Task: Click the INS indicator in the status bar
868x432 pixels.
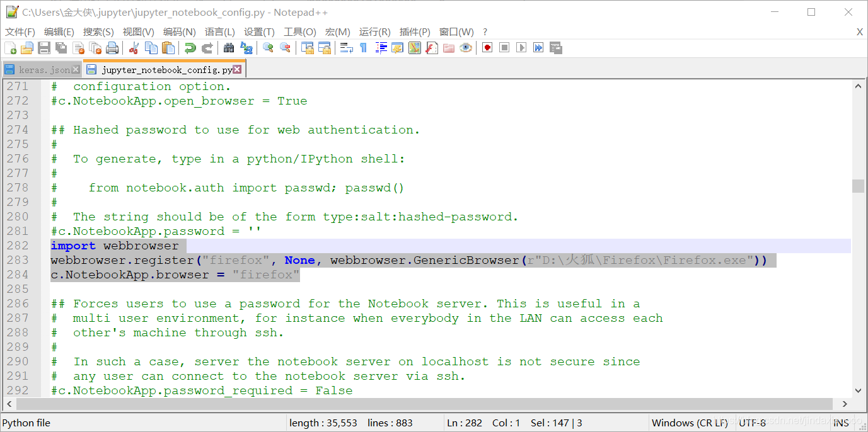Action: pyautogui.click(x=842, y=423)
